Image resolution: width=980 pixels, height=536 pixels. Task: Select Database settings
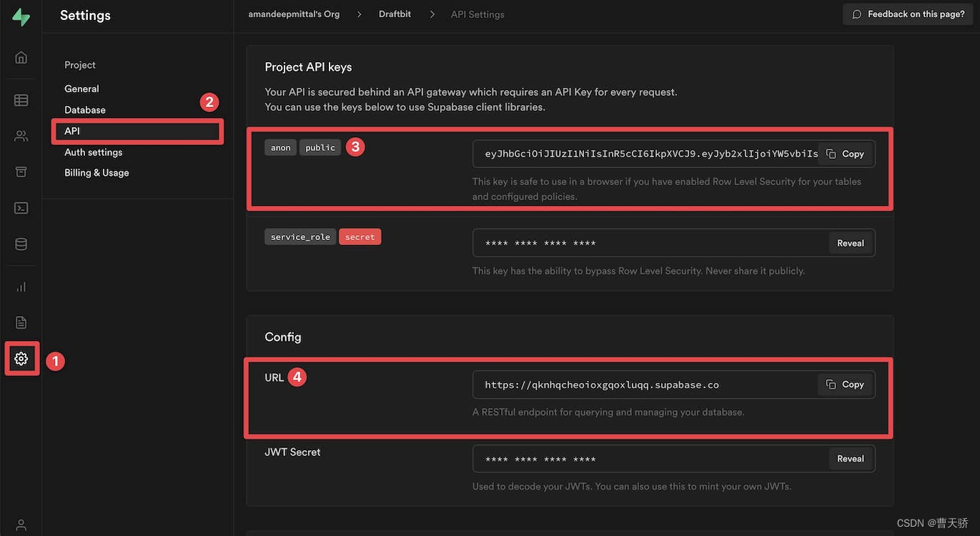(x=85, y=110)
